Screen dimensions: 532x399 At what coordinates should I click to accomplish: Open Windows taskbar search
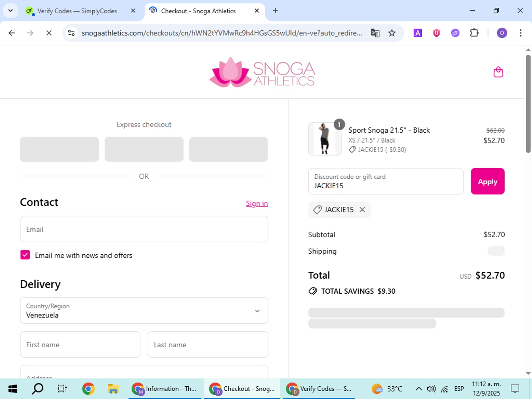tap(38, 389)
